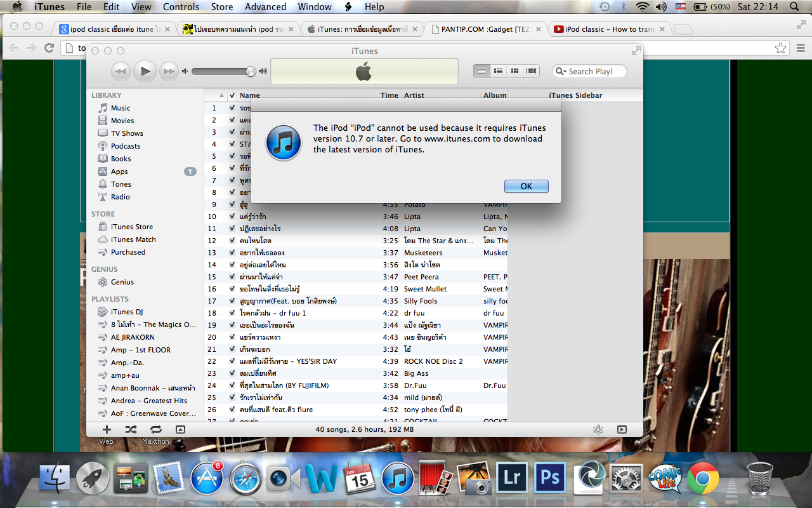Toggle repeat at the bottom of iTunes
Image resolution: width=812 pixels, height=508 pixels.
(x=155, y=429)
